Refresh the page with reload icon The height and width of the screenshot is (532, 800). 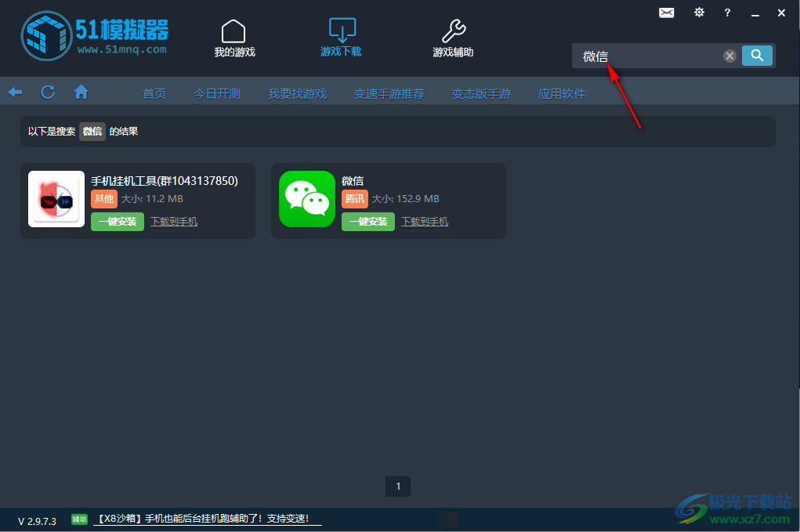48,92
